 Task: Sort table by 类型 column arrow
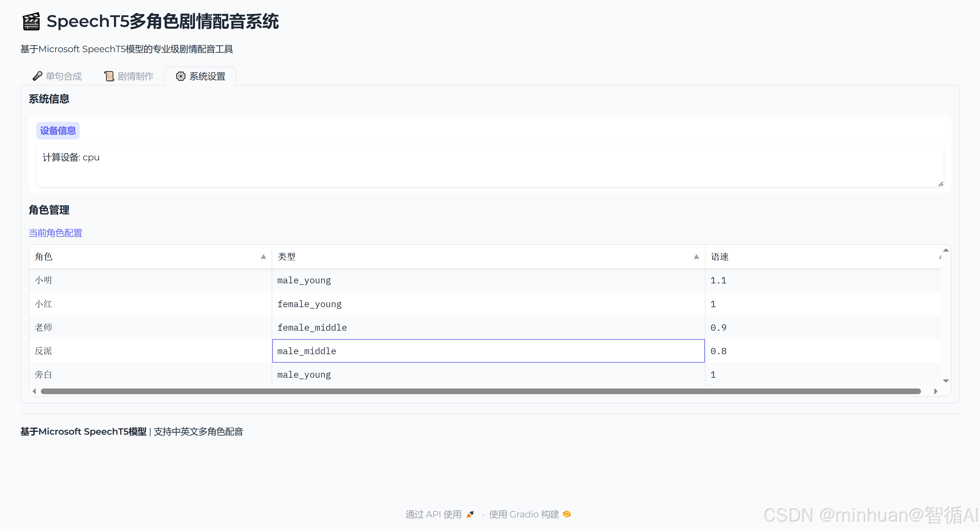coord(696,256)
